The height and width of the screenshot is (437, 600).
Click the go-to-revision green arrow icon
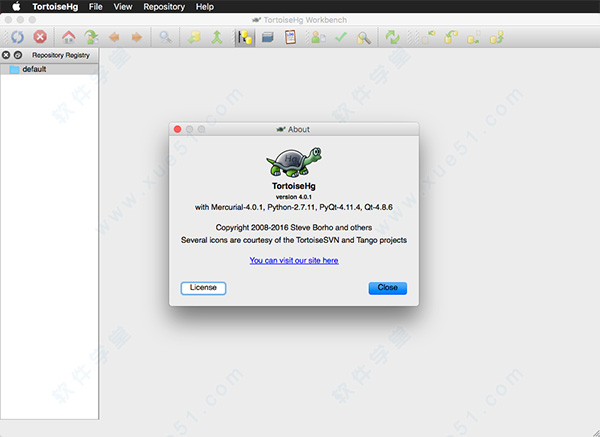coord(91,37)
